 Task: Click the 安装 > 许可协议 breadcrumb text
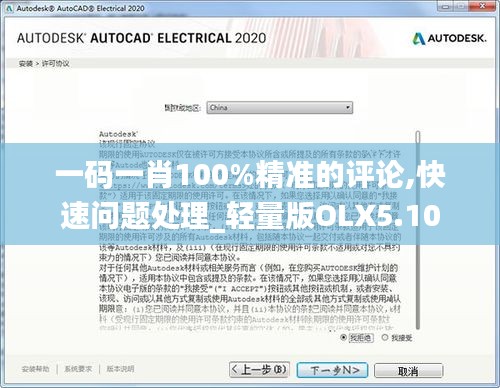coord(44,63)
